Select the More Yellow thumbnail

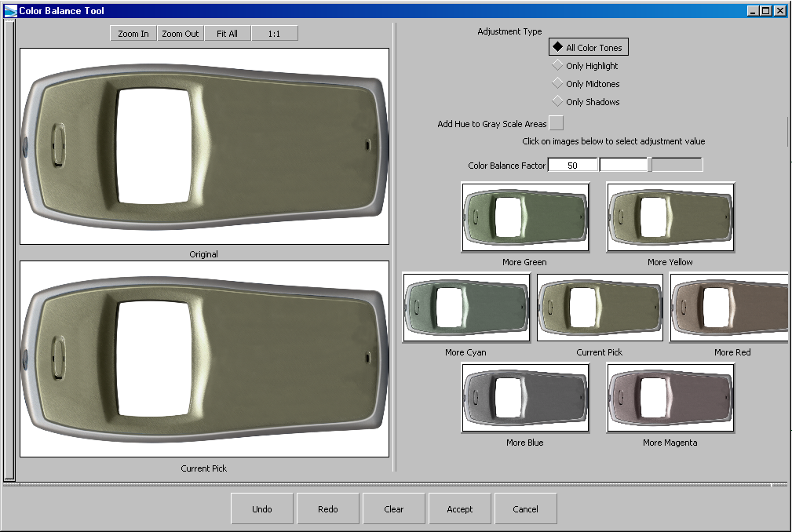670,217
